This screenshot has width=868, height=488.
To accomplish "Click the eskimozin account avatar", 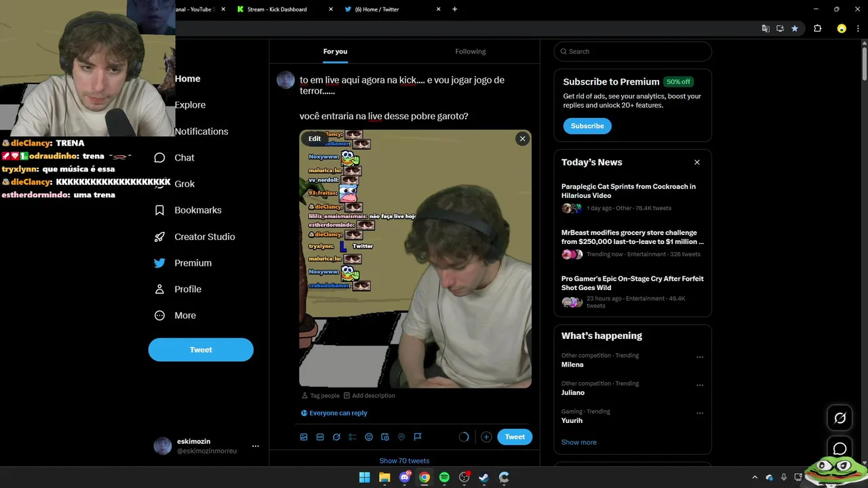I will coord(163,446).
